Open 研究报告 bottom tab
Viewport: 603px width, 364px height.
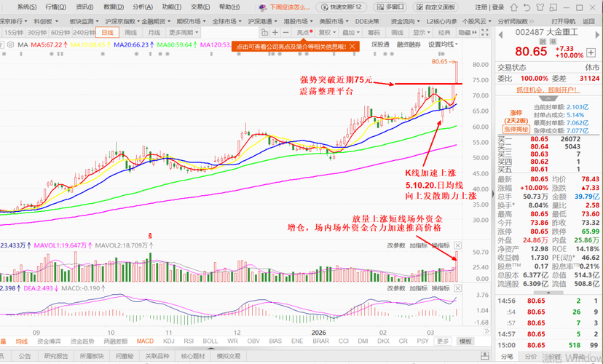(56, 356)
